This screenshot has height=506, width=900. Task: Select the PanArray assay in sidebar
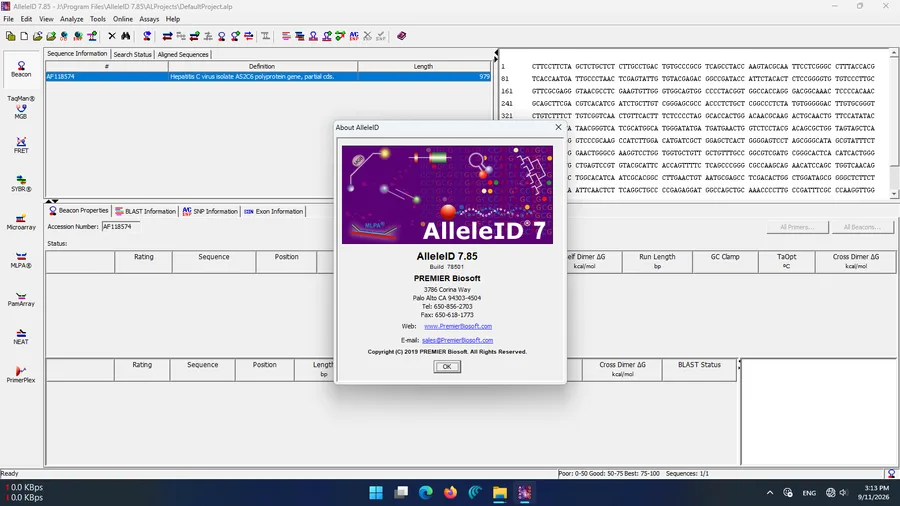tap(21, 298)
